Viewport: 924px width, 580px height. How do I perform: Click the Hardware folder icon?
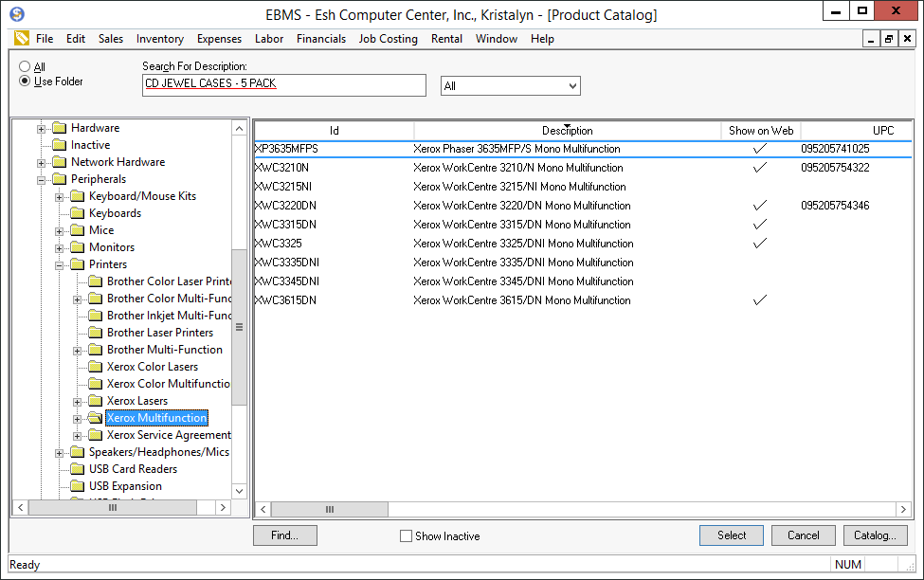click(x=59, y=128)
